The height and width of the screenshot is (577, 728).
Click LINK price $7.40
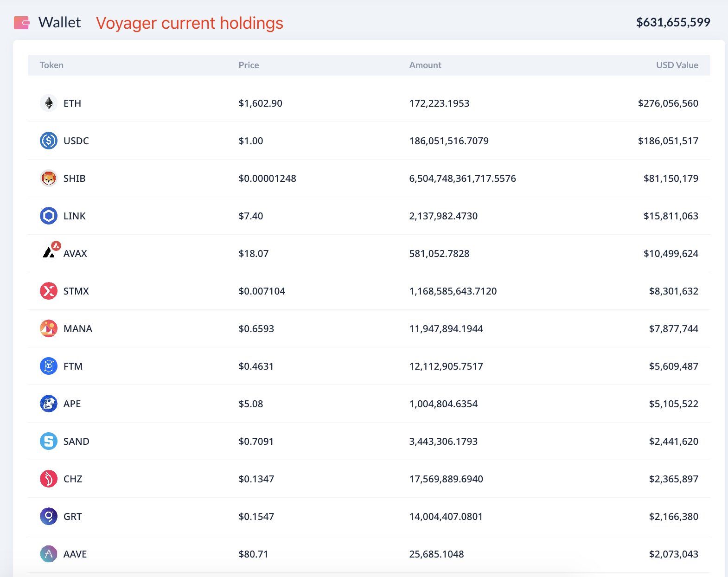[x=250, y=216]
